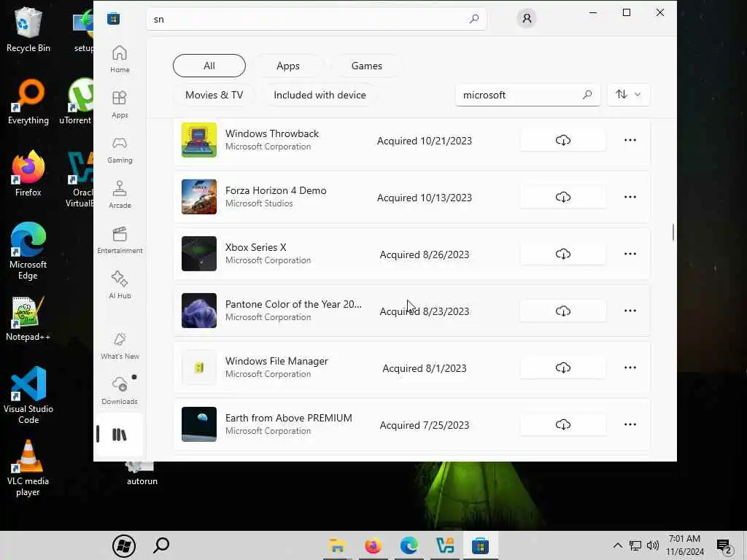This screenshot has width=747, height=560.
Task: Download Xbox Series X via cloud icon
Action: click(x=562, y=254)
